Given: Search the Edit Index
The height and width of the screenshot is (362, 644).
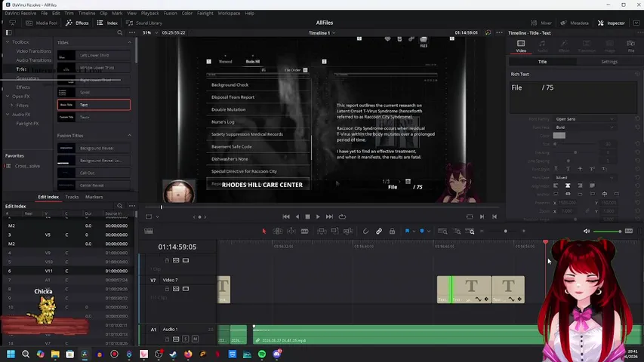Looking at the screenshot, I should tap(119, 206).
